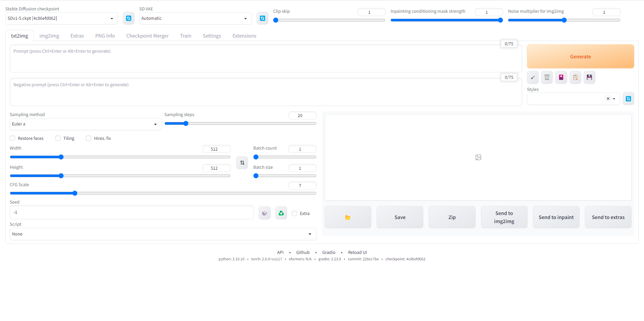Click the Save button
The width and height of the screenshot is (644, 321).
[x=400, y=217]
